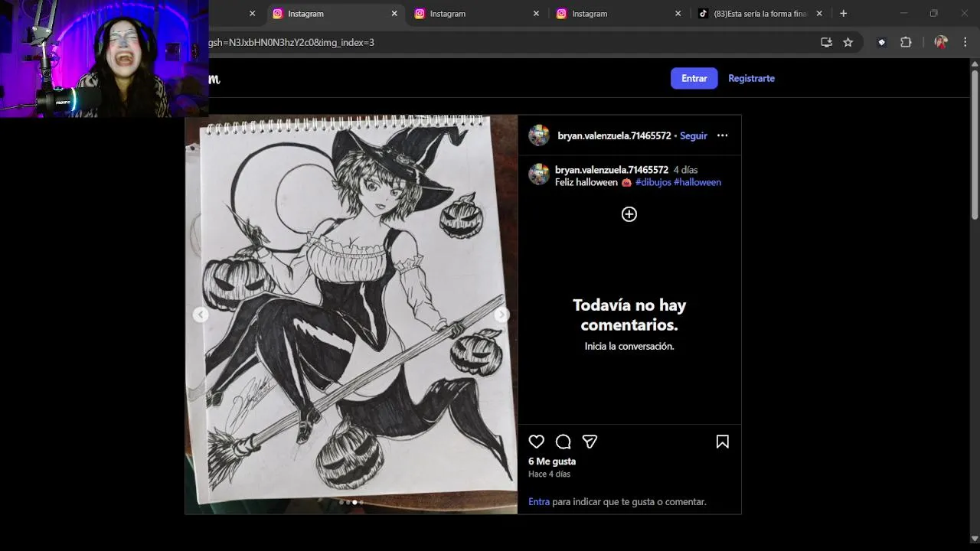Viewport: 980px width, 551px height.
Task: Open a new browser tab
Action: tap(843, 14)
